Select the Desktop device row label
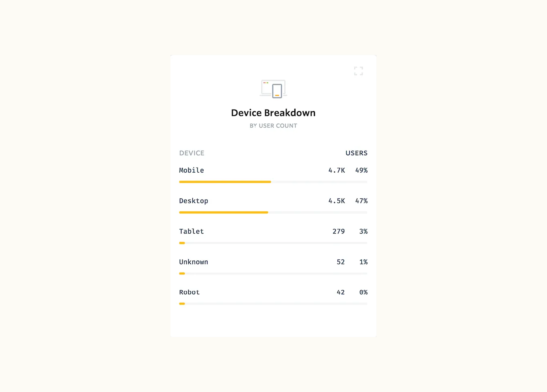 point(193,201)
